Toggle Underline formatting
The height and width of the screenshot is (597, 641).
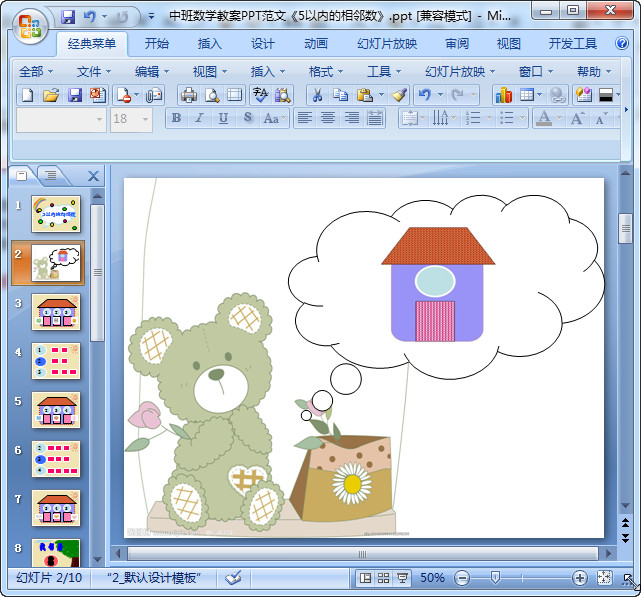[223, 118]
